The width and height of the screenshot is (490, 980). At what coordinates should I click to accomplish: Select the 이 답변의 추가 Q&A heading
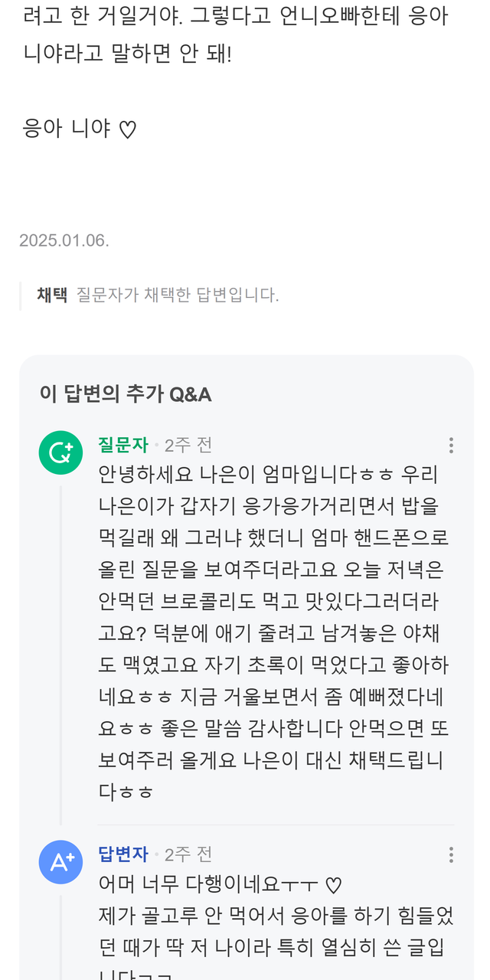(126, 394)
